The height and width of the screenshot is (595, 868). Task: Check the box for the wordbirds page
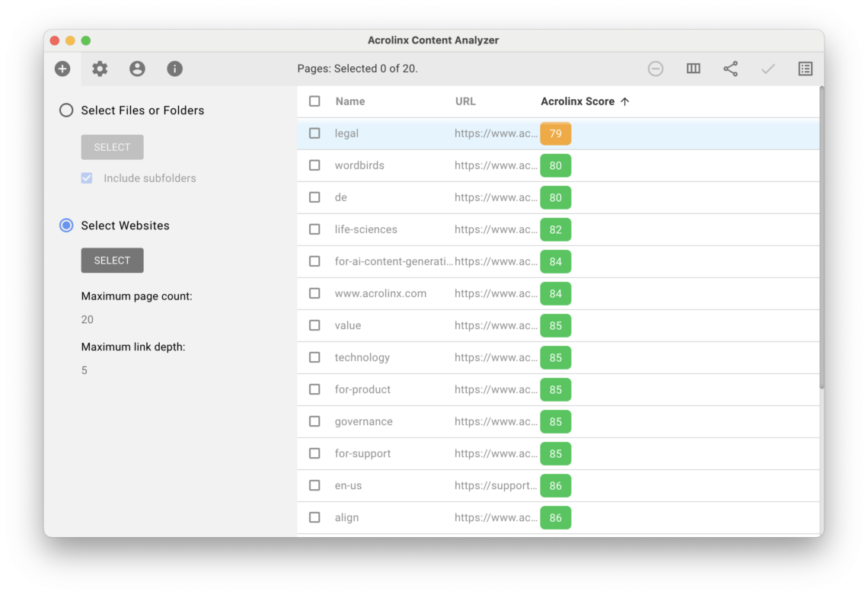(x=314, y=165)
